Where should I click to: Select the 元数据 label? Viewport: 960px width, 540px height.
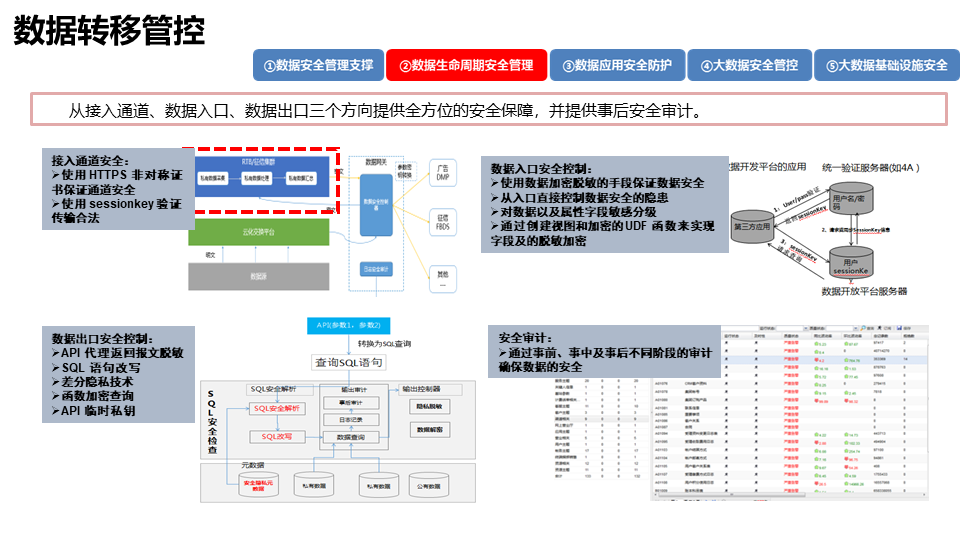click(253, 465)
